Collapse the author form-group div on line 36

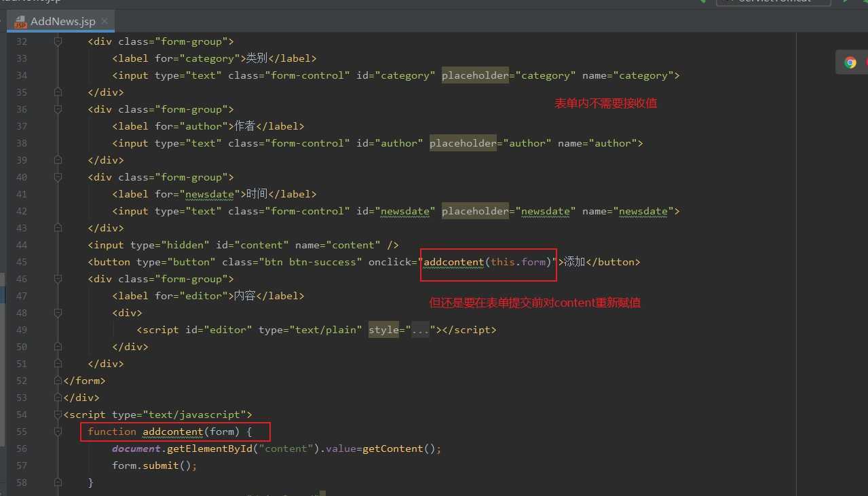pos(58,109)
